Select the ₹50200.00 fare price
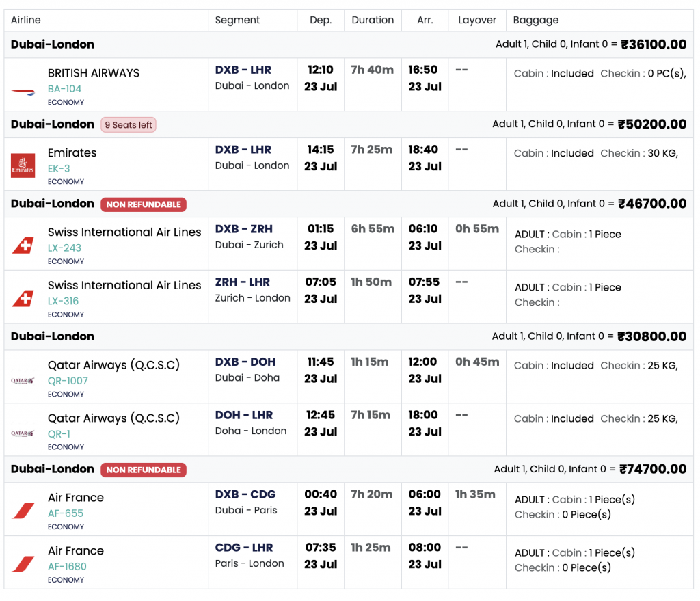Viewport: 700px width, 601px height. click(x=652, y=124)
